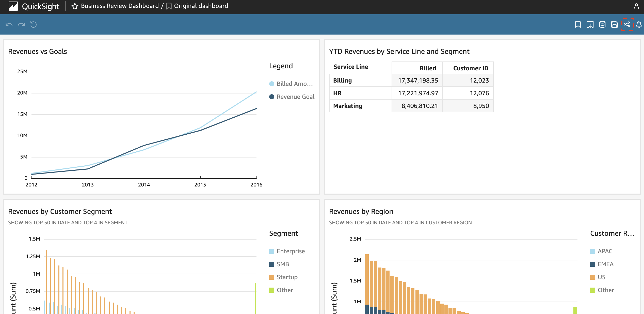Select SMB in Segment legend
The image size is (644, 314).
279,264
